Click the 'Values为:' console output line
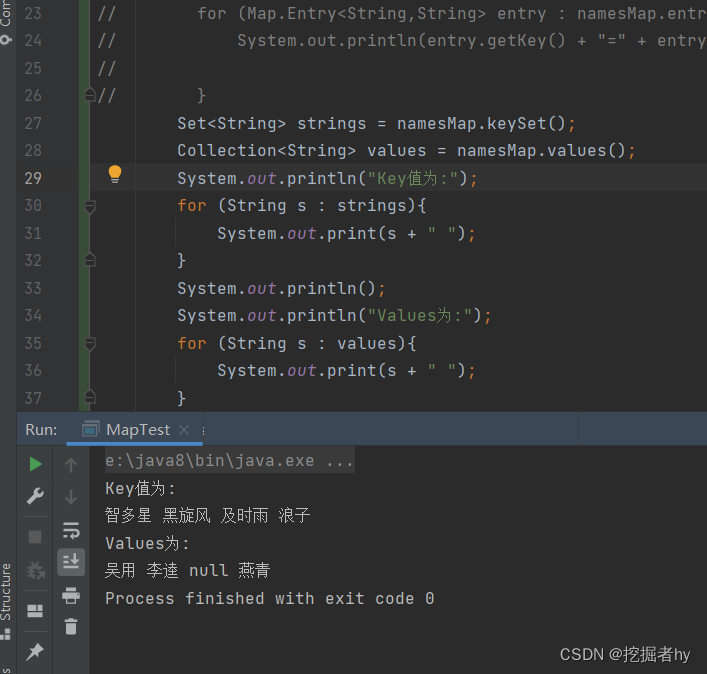 pos(147,544)
